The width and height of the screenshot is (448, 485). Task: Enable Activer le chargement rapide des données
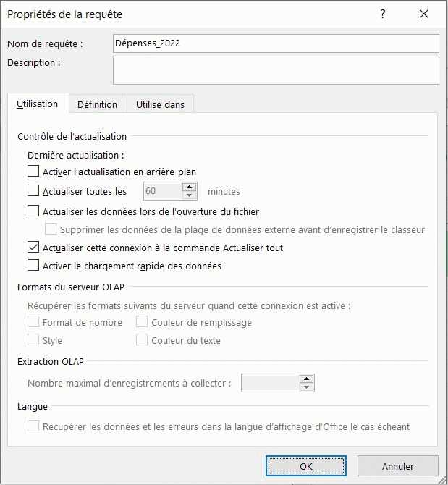(33, 266)
